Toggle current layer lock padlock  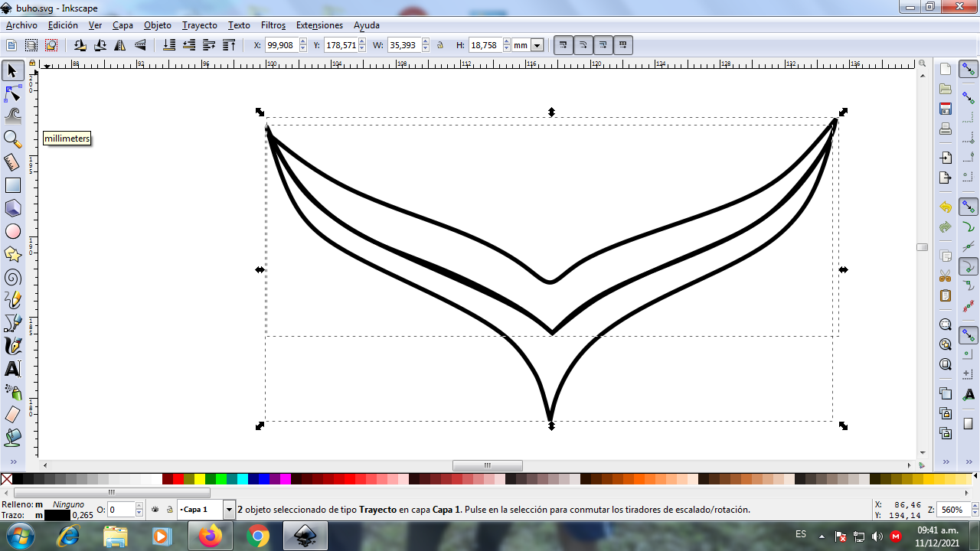click(168, 509)
